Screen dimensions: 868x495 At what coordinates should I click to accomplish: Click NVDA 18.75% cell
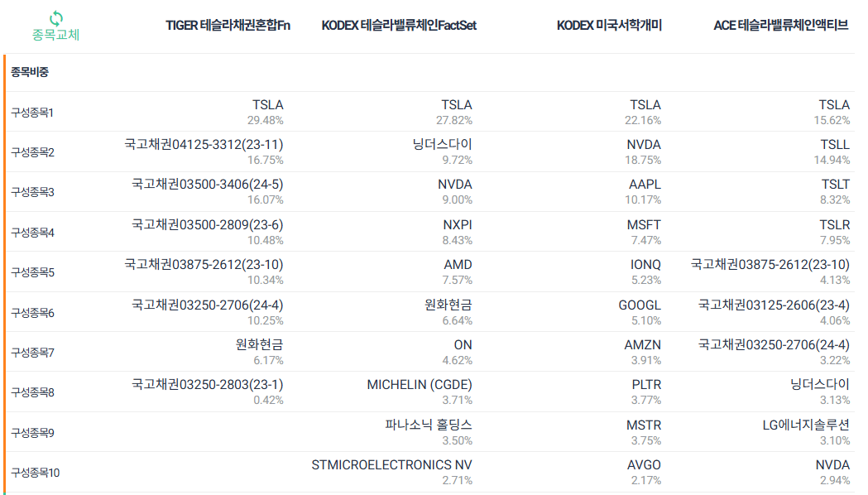pyautogui.click(x=643, y=151)
